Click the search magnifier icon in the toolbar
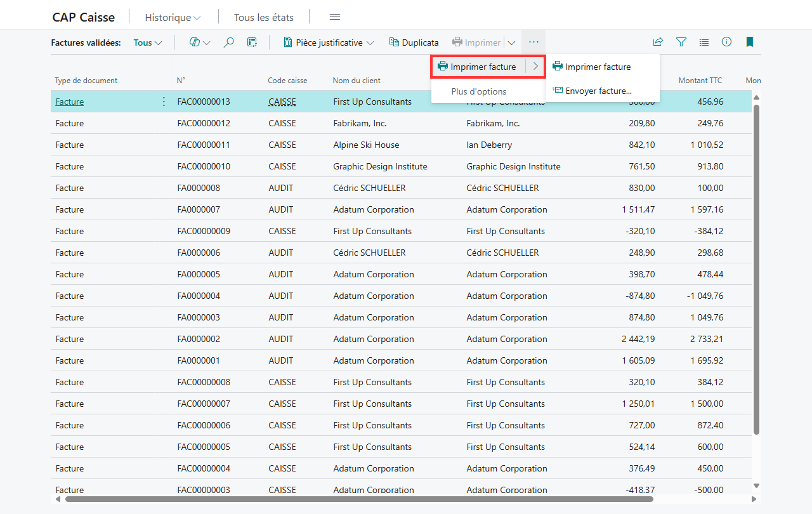The height and width of the screenshot is (514, 812). point(229,43)
